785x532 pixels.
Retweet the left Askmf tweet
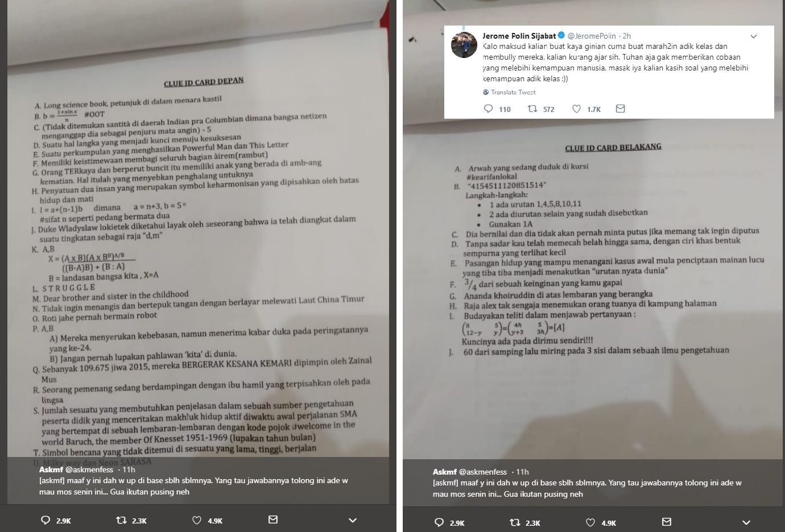[x=121, y=520]
